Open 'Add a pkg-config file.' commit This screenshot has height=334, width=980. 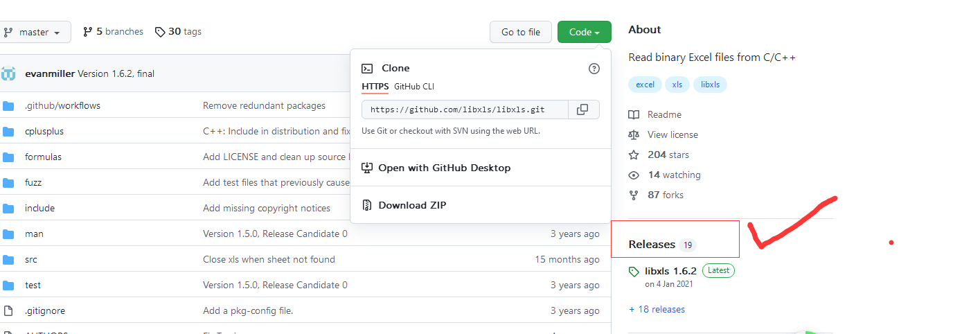pos(248,311)
